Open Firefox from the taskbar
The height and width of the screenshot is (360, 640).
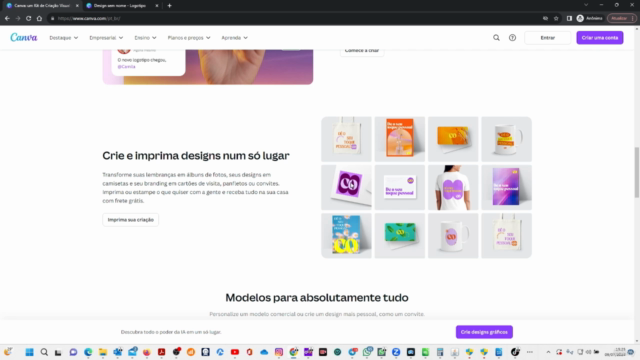[147, 352]
